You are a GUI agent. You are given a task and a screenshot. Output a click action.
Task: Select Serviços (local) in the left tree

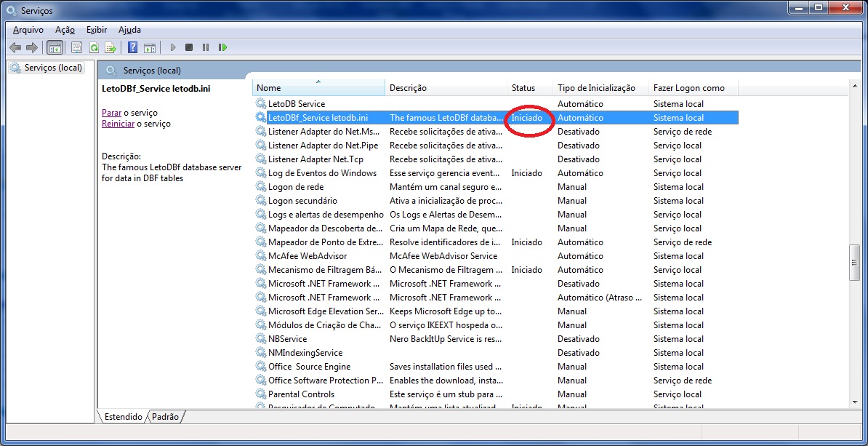53,68
